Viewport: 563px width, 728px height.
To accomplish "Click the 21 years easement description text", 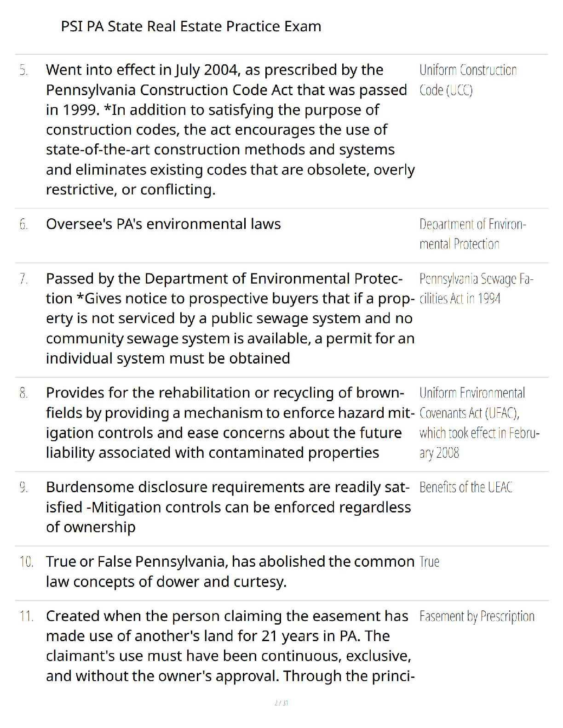I will (x=230, y=646).
